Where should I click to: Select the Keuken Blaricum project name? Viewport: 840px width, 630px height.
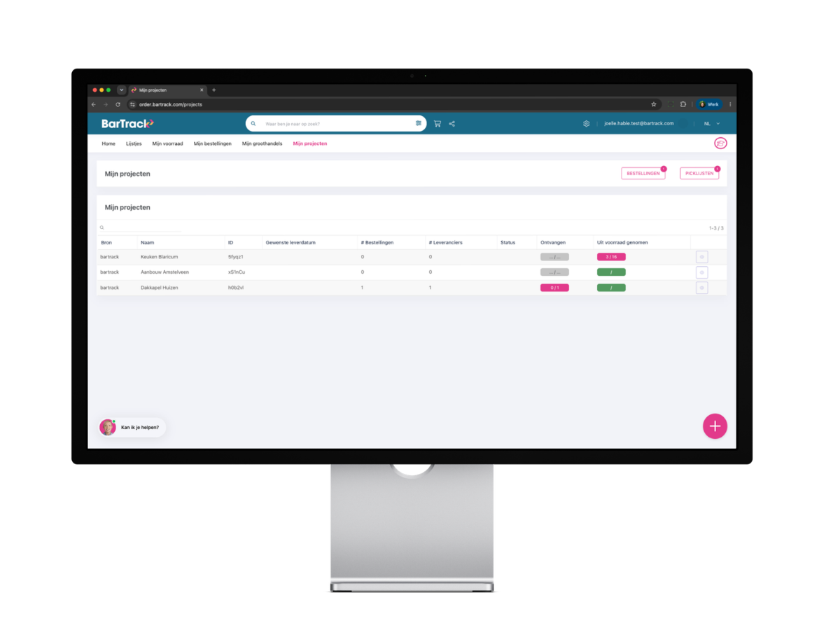(160, 257)
